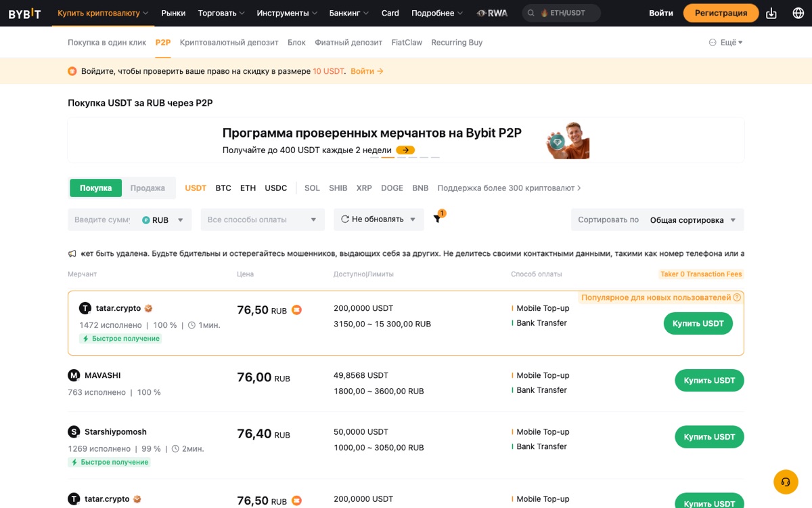This screenshot has width=812, height=508.
Task: Expand the Банкинг menu
Action: (x=349, y=13)
